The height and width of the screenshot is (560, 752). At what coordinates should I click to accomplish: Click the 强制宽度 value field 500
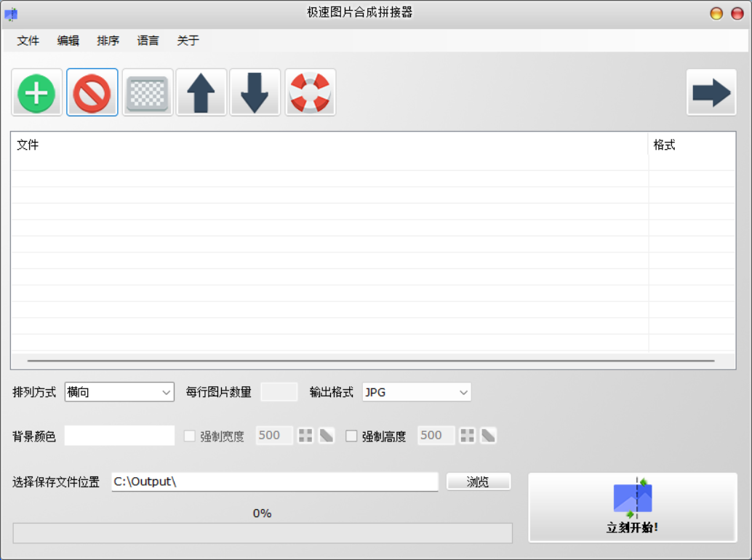[x=274, y=436]
